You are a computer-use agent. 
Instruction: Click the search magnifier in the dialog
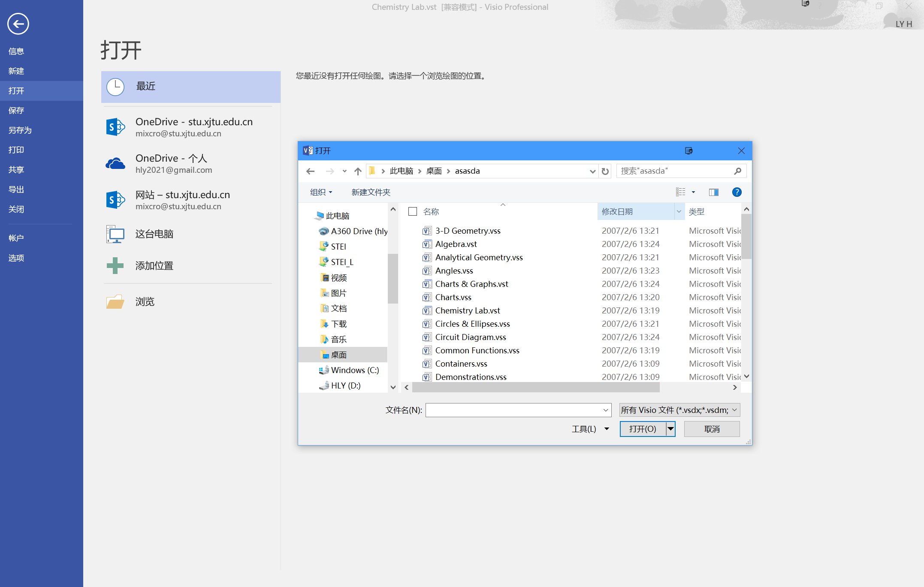(737, 171)
